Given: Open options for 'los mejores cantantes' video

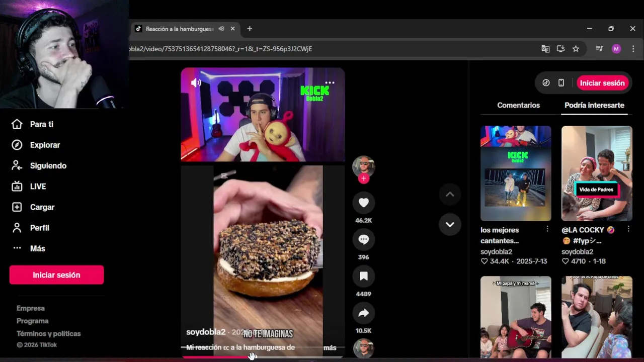Looking at the screenshot, I should pyautogui.click(x=547, y=229).
